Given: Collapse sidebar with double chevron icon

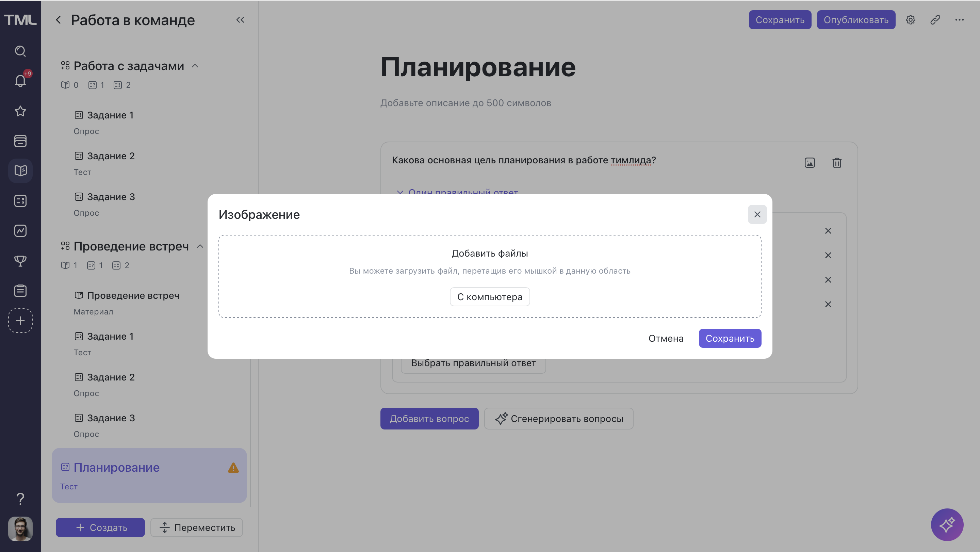Looking at the screenshot, I should [240, 20].
